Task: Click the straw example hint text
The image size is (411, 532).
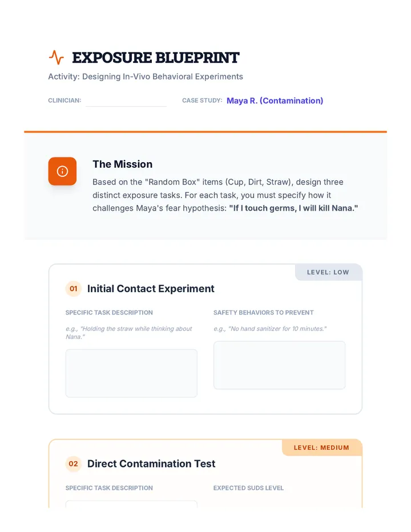Action: 128,333
